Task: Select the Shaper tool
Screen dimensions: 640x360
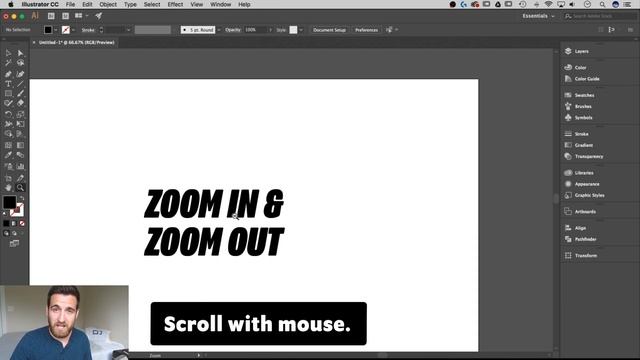Action: (8, 103)
